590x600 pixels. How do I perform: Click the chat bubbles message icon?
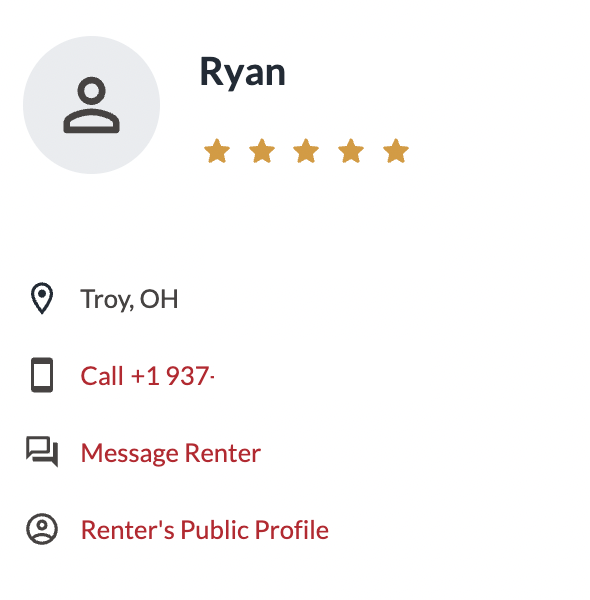pos(42,452)
